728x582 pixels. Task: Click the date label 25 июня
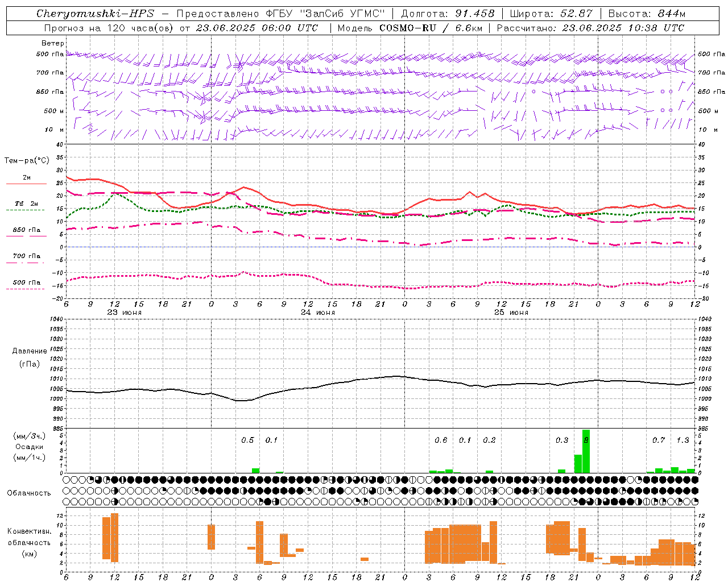(511, 313)
